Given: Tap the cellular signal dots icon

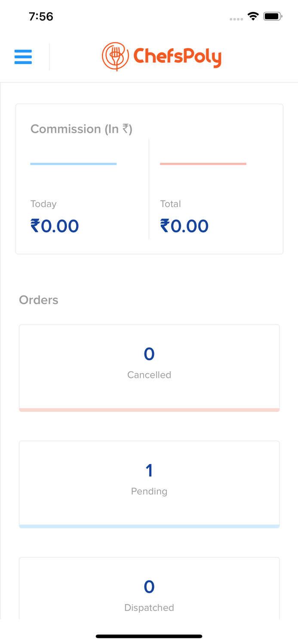Looking at the screenshot, I should pos(236,19).
